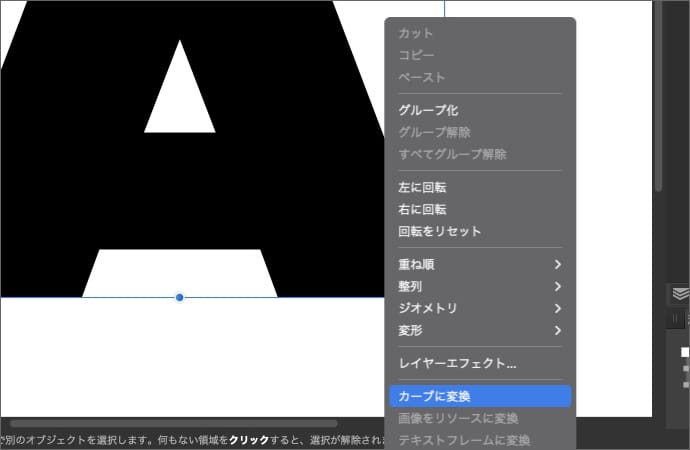Click 回転をリセット menu entry

440,231
